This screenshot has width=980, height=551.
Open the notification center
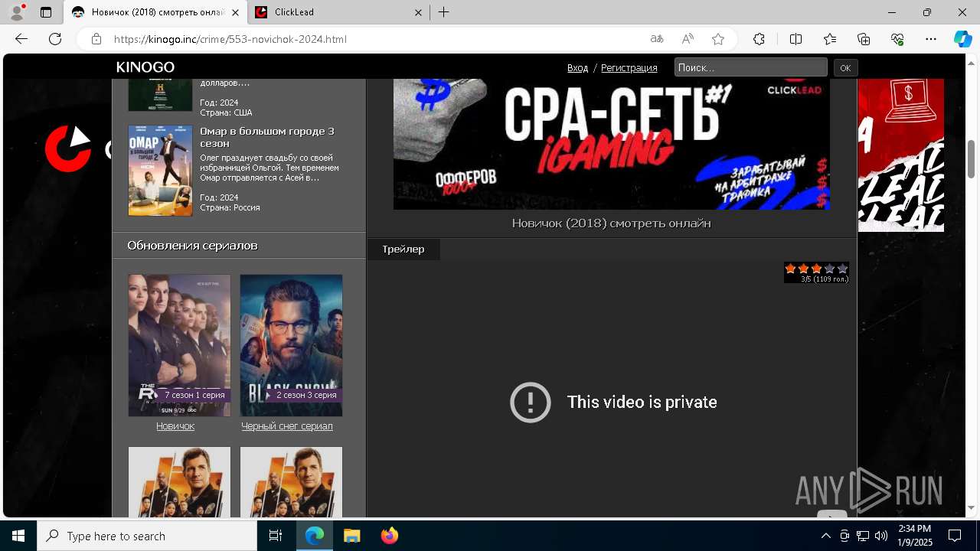point(955,536)
